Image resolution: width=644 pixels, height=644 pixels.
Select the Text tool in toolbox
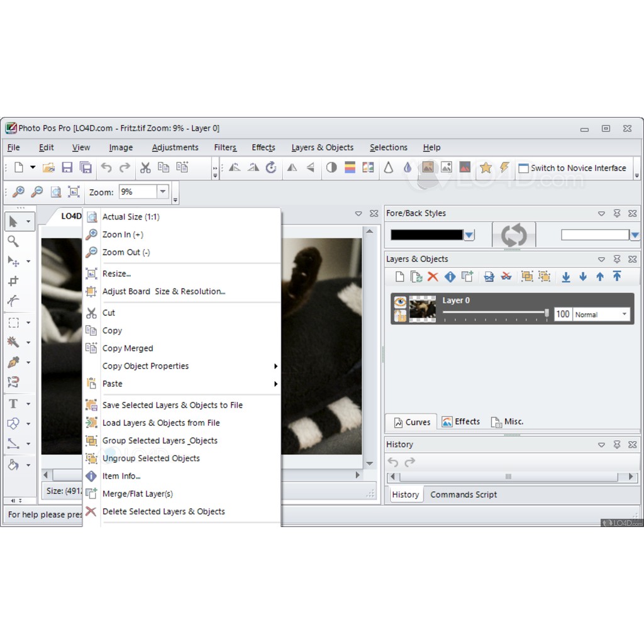(13, 404)
